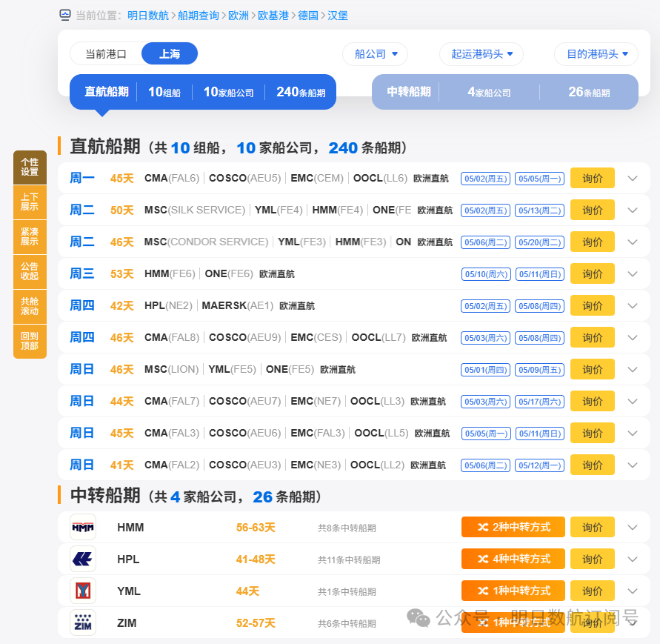Image resolution: width=660 pixels, height=644 pixels.
Task: Click 询价 for MAERSK(AE1) row
Action: click(593, 306)
